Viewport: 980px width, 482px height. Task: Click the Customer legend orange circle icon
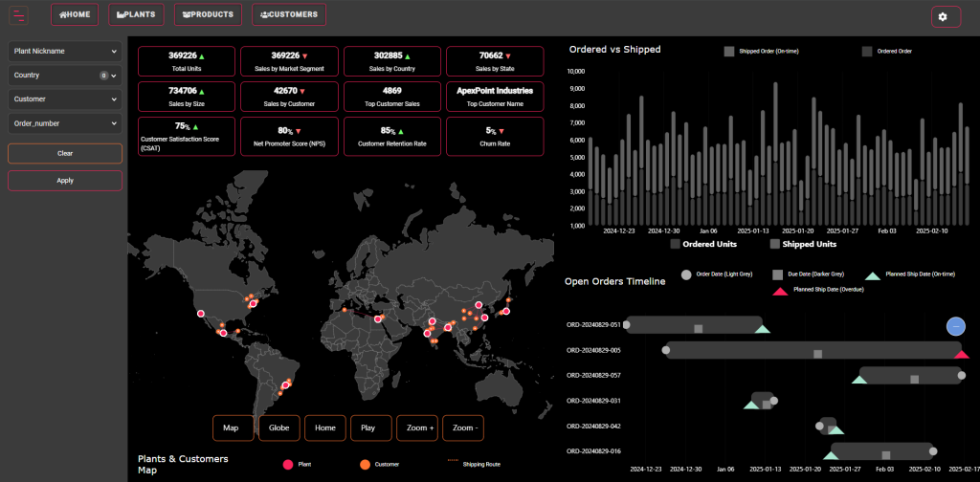364,465
